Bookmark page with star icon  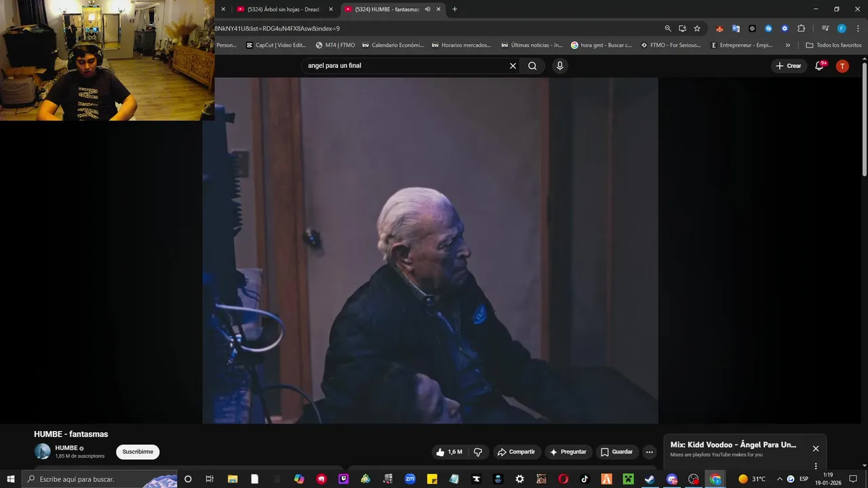tap(697, 28)
